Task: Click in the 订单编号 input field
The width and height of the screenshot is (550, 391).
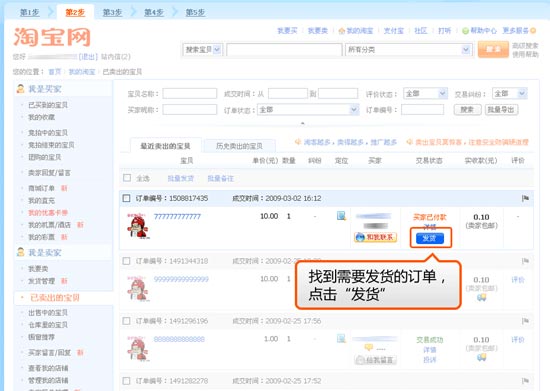Action: pyautogui.click(x=422, y=110)
